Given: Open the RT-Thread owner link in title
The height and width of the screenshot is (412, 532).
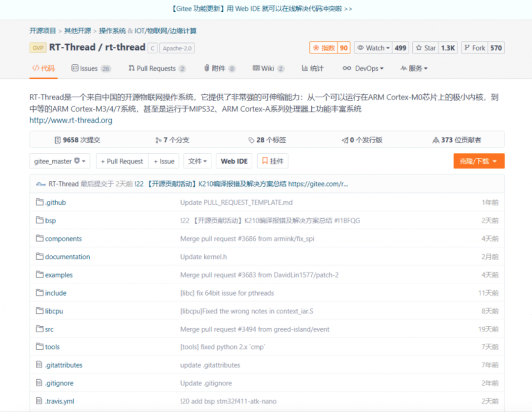Looking at the screenshot, I should pos(72,47).
